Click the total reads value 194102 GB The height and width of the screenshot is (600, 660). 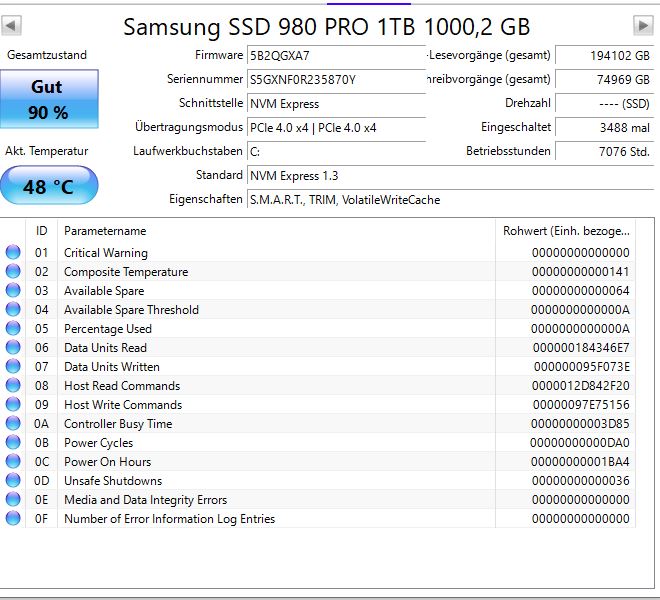(x=604, y=56)
